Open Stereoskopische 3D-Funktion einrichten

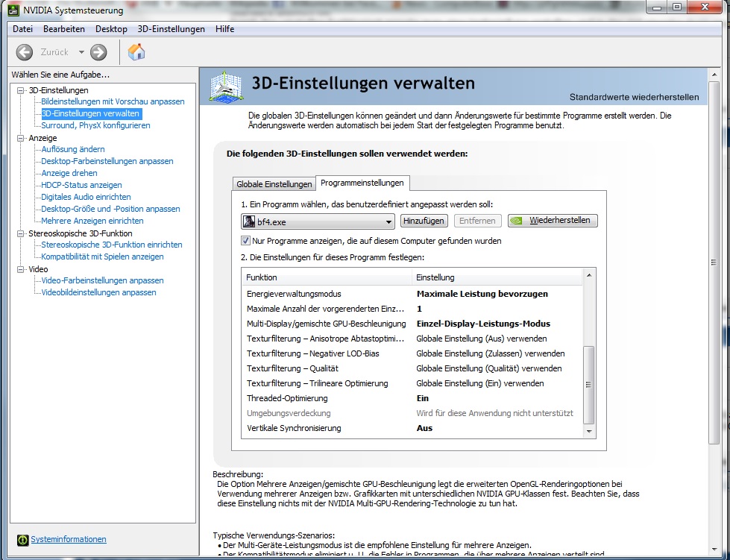[112, 245]
